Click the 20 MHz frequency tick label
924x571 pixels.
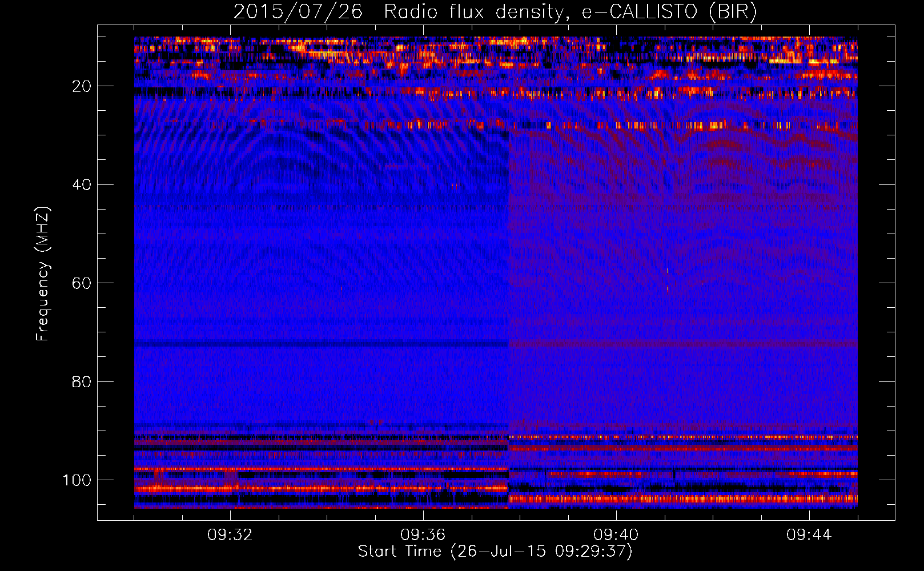click(x=81, y=86)
